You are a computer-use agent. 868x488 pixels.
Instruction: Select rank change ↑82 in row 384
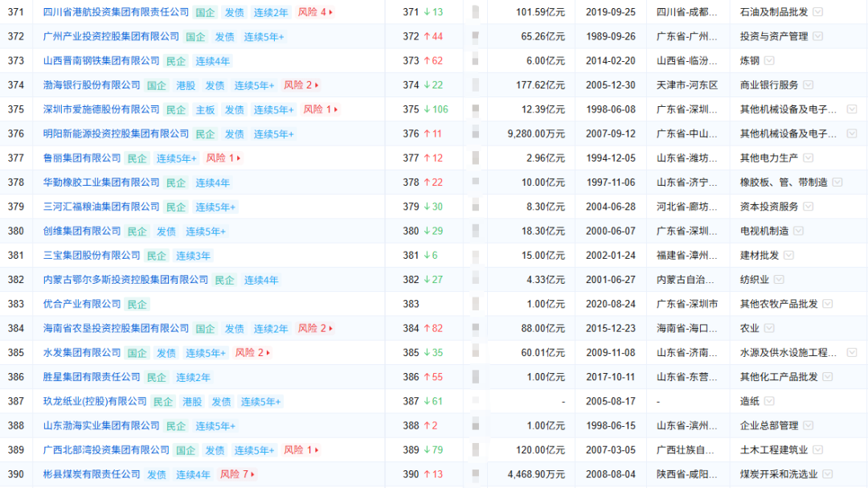433,329
